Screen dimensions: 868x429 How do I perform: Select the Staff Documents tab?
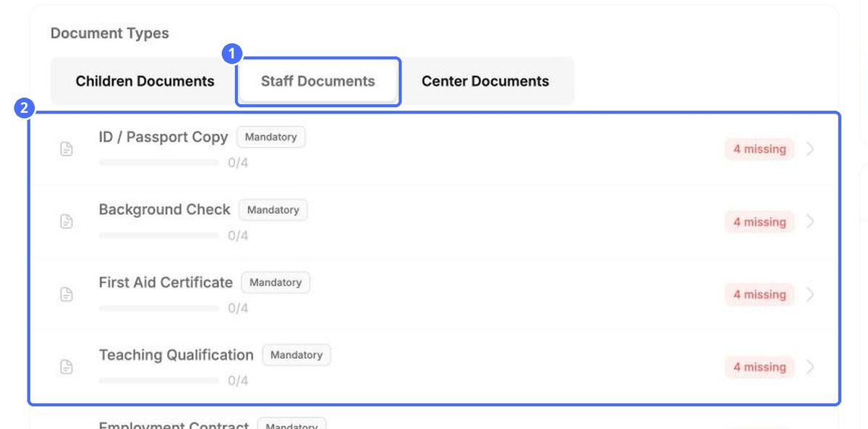coord(318,81)
